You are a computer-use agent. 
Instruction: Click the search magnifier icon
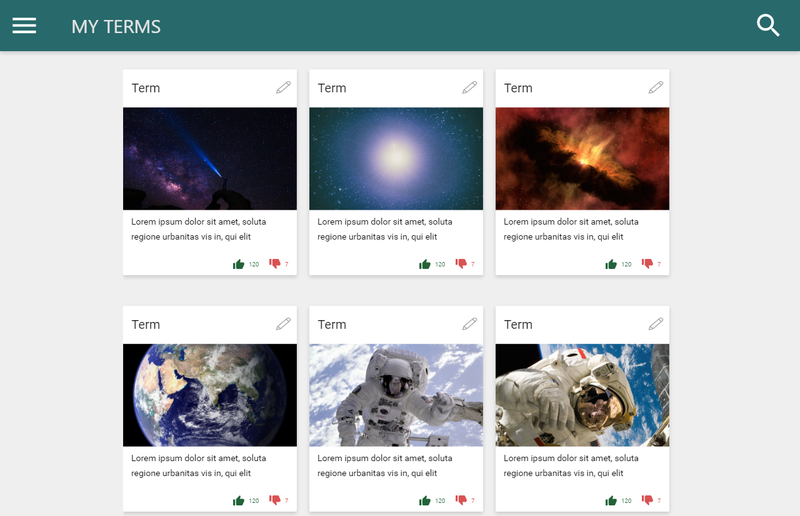(x=768, y=26)
